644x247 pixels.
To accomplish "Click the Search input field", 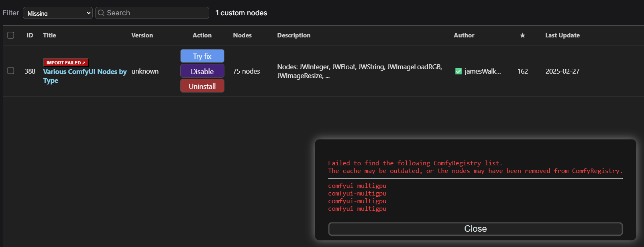I will (x=152, y=13).
